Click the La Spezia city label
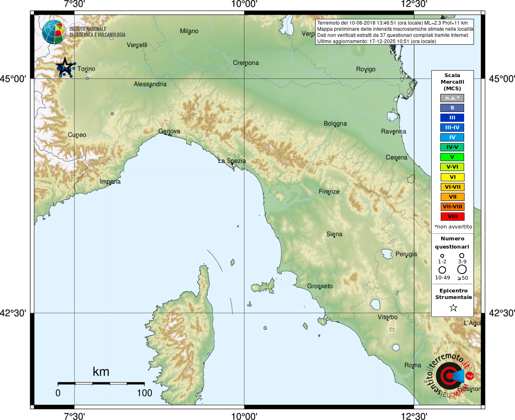This screenshot has width=515, height=420. click(232, 161)
